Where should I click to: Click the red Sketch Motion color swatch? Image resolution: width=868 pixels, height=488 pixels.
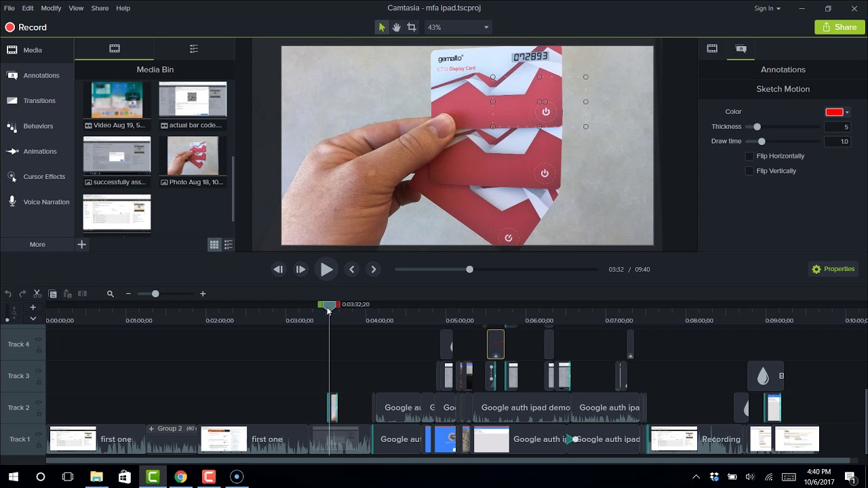pos(834,113)
